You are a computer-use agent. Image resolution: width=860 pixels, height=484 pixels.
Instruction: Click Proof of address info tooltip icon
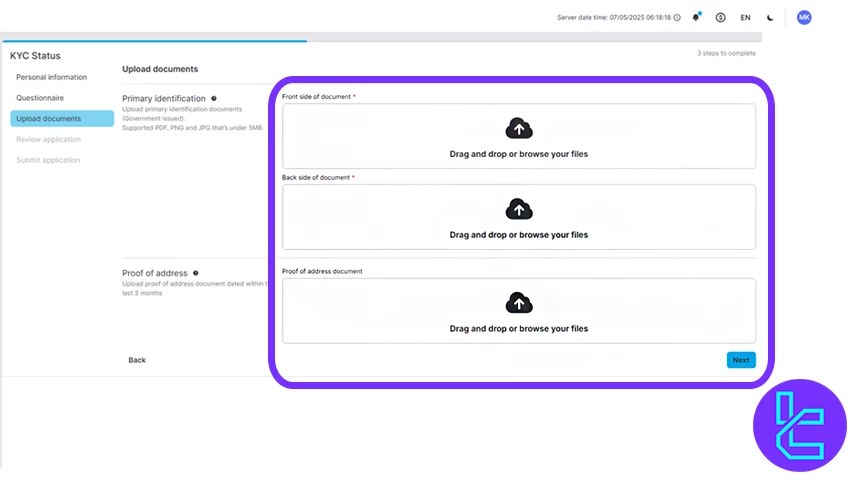(196, 273)
